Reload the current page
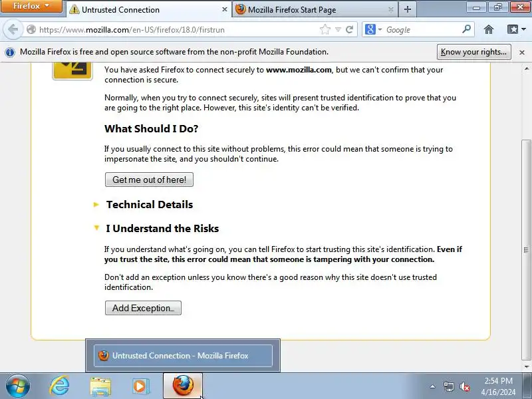Image resolution: width=532 pixels, height=399 pixels. coord(350,29)
